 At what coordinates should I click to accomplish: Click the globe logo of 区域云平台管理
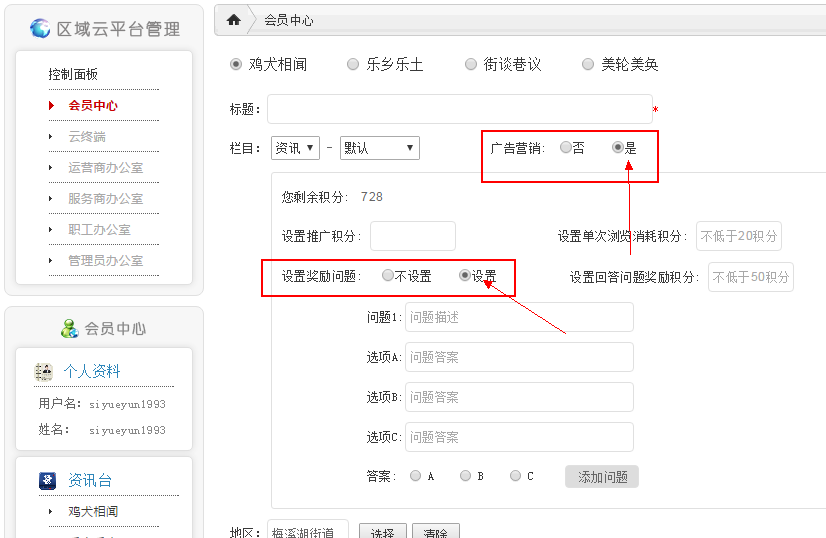coord(40,28)
